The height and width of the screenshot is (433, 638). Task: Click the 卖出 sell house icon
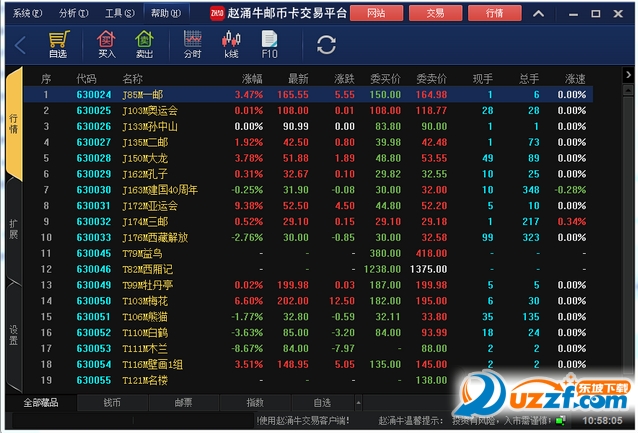(x=144, y=44)
